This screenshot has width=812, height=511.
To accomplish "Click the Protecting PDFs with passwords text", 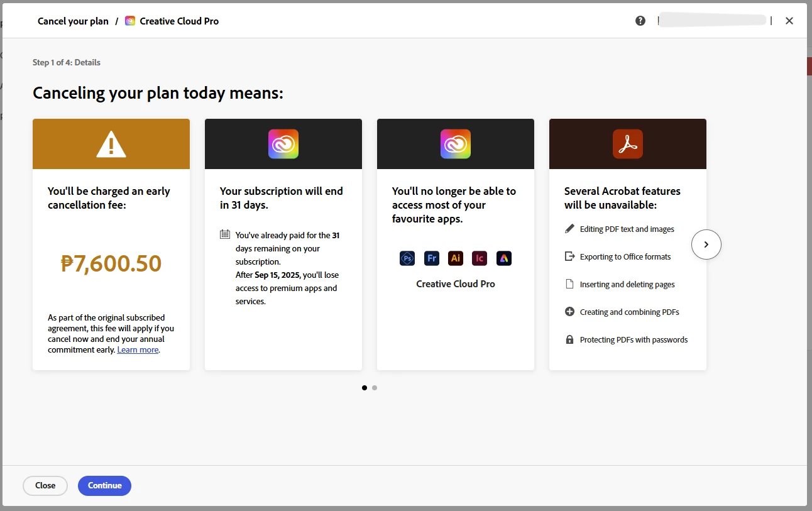I will click(x=634, y=339).
